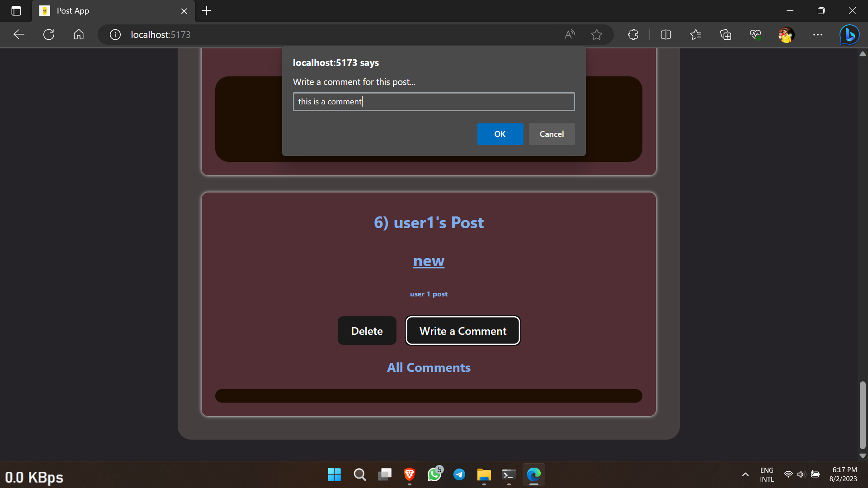View site information icon
Image resolution: width=868 pixels, height=488 pixels.
coord(115,35)
